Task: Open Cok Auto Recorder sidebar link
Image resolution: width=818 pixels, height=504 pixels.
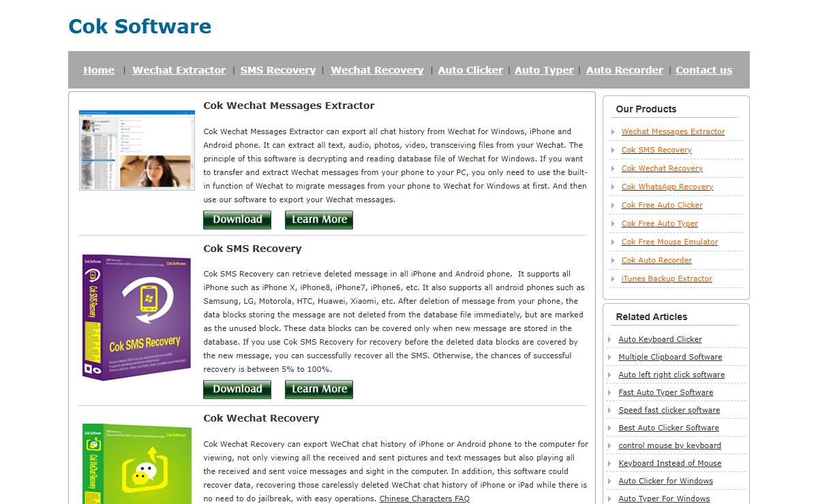Action: point(656,260)
